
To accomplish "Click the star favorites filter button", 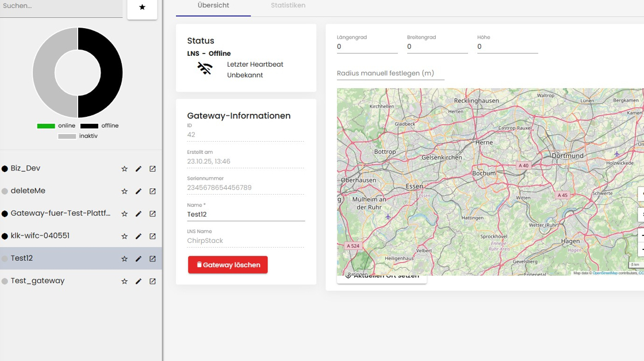I will coord(142,7).
